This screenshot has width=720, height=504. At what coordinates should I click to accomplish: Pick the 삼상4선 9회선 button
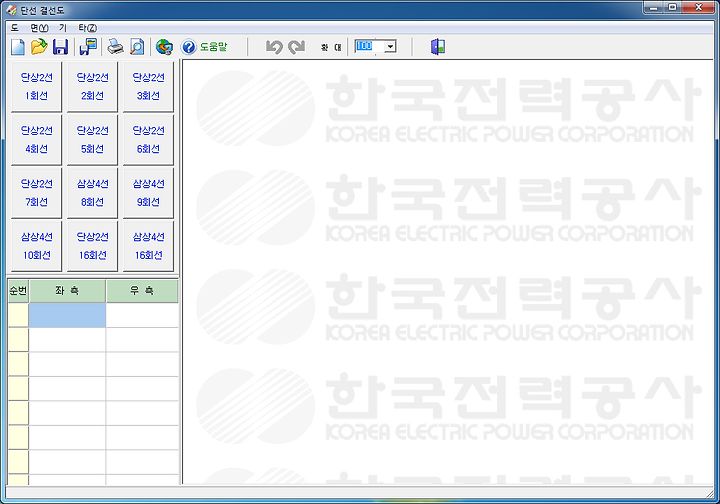148,193
